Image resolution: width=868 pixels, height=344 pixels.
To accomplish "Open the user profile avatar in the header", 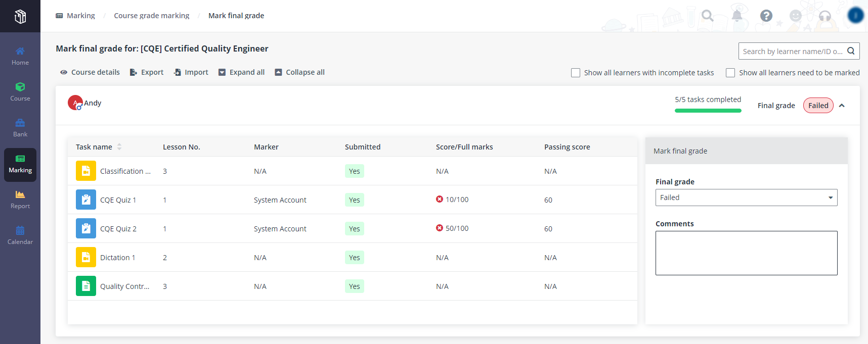I will [855, 16].
